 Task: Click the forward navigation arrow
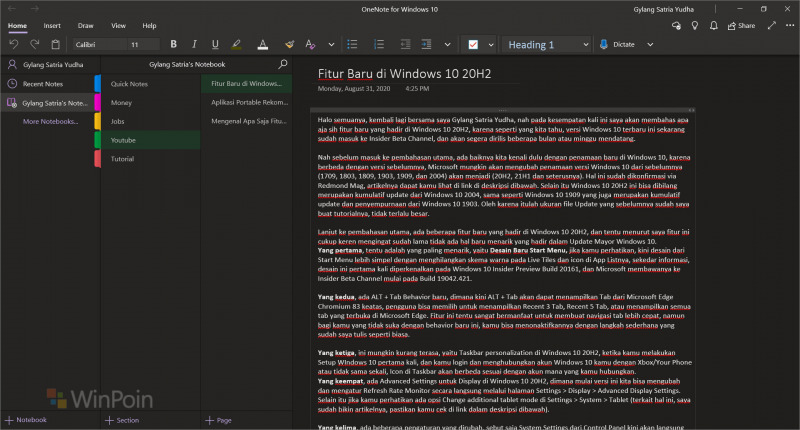click(x=34, y=9)
